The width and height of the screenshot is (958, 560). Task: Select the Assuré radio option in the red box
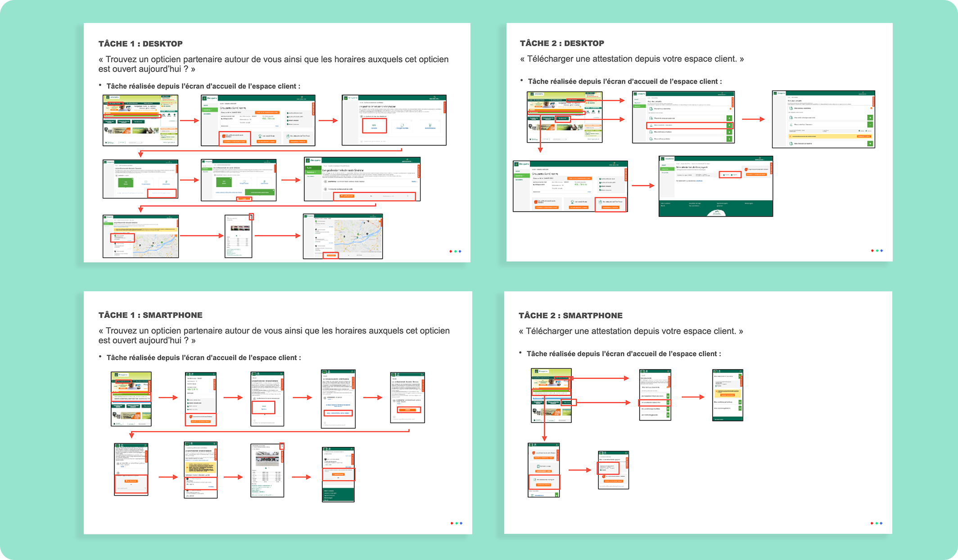pyautogui.click(x=724, y=175)
